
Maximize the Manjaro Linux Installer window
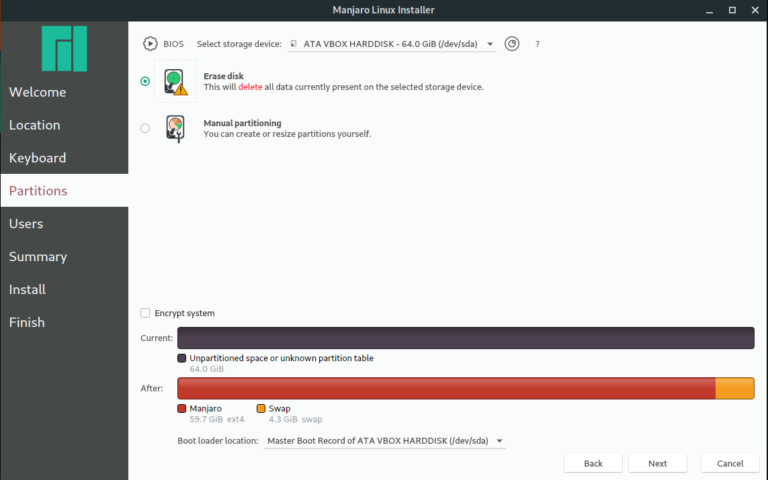732,10
